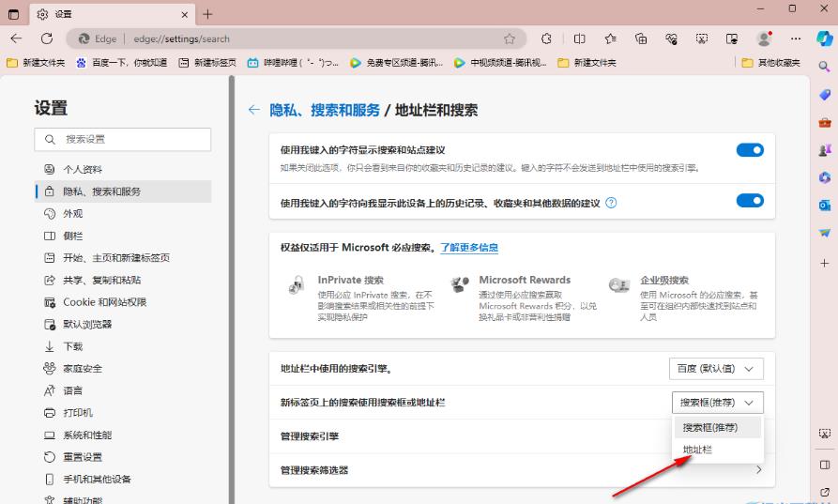This screenshot has width=838, height=504.
Task: Click back arrow beside 隐私、搜索和服务 heading
Action: click(254, 110)
